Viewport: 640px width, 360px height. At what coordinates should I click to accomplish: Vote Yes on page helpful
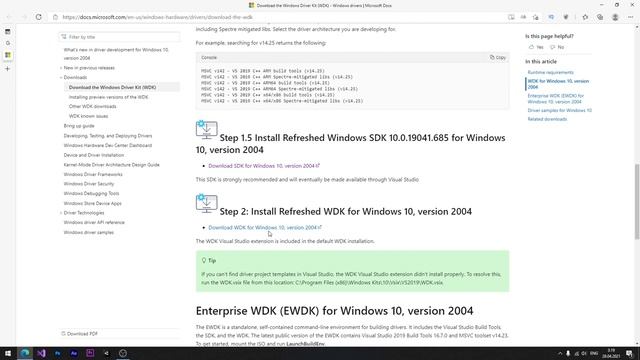point(536,47)
